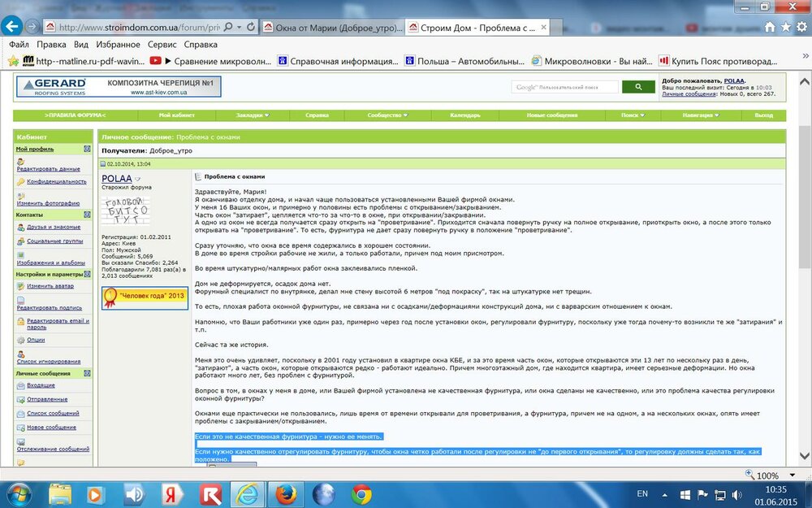Click the icon beside Отправленные
The width and height of the screenshot is (812, 508).
click(21, 400)
